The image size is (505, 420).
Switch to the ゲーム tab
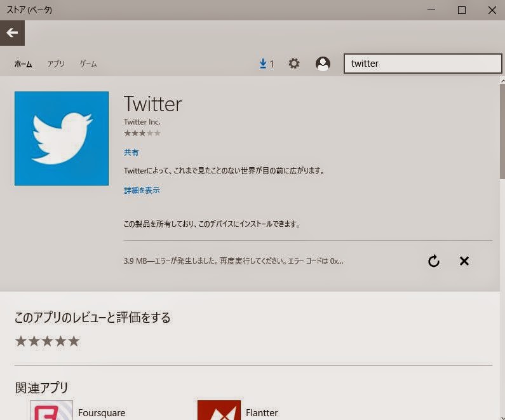point(88,64)
